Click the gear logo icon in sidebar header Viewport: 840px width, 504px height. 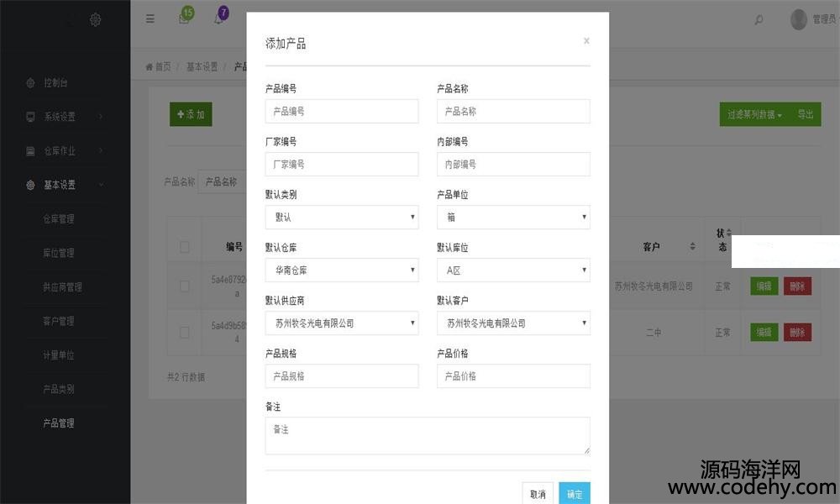(96, 19)
